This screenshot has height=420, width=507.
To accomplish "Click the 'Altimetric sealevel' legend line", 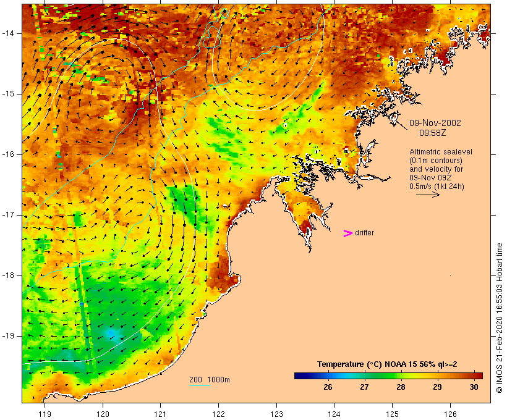I will pyautogui.click(x=441, y=152).
